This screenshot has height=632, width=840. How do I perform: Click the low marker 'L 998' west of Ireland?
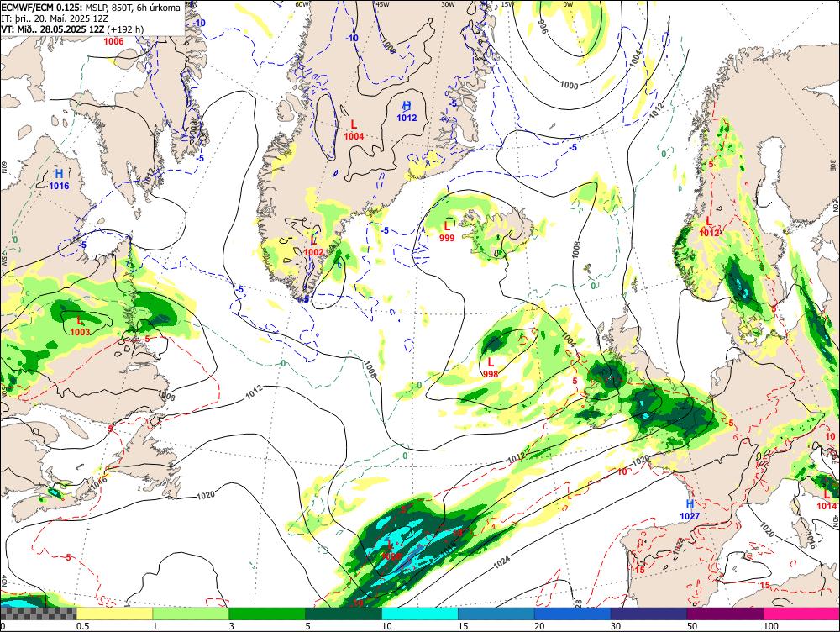(491, 368)
